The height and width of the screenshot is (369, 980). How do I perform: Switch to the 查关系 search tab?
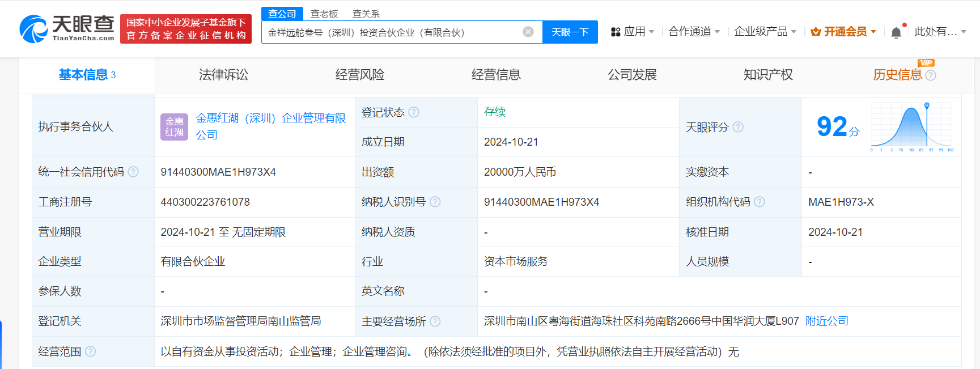point(366,14)
